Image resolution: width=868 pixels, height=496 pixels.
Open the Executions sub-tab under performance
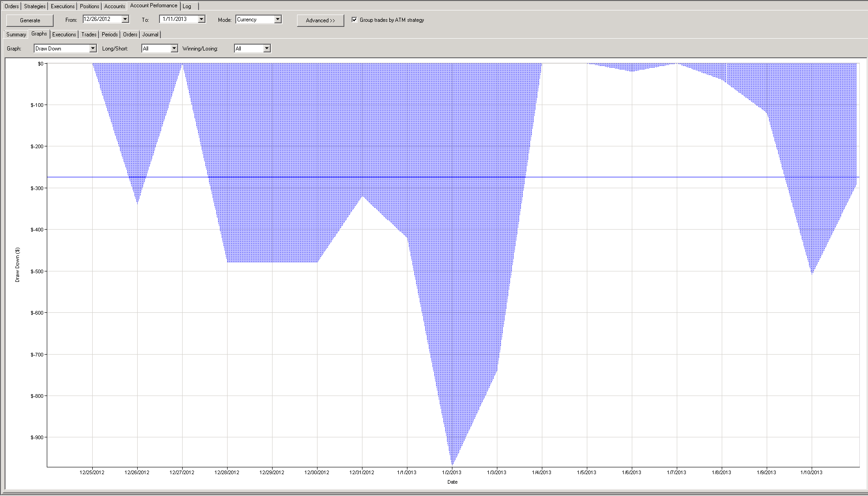click(x=64, y=35)
